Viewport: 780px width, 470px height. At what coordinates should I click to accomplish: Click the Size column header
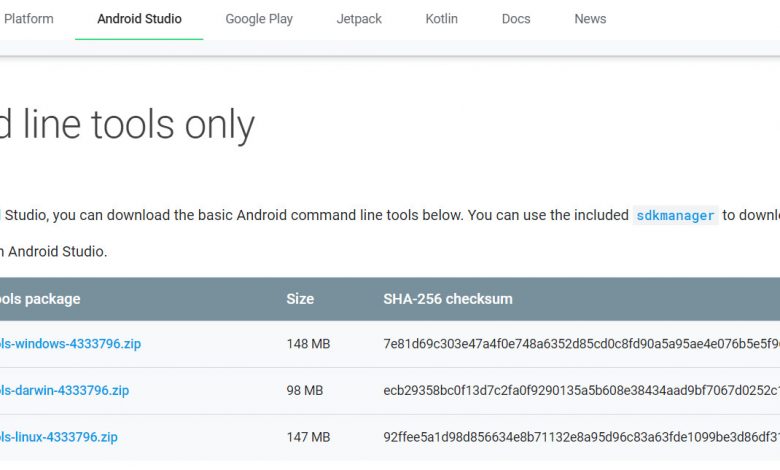(x=300, y=299)
